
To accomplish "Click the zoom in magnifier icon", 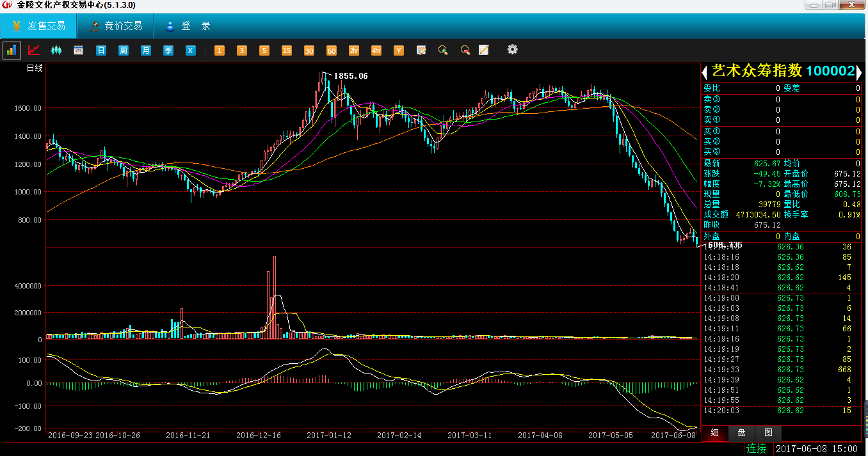I will (x=443, y=50).
